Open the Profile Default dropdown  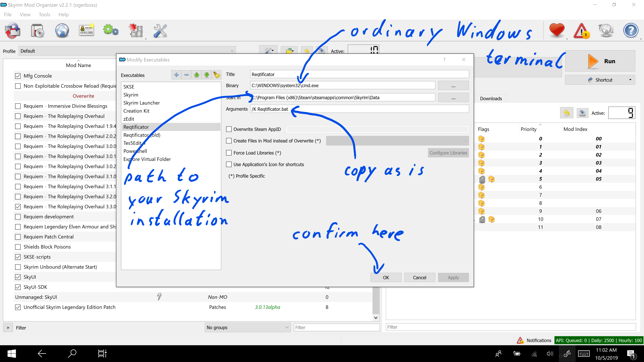point(127,51)
